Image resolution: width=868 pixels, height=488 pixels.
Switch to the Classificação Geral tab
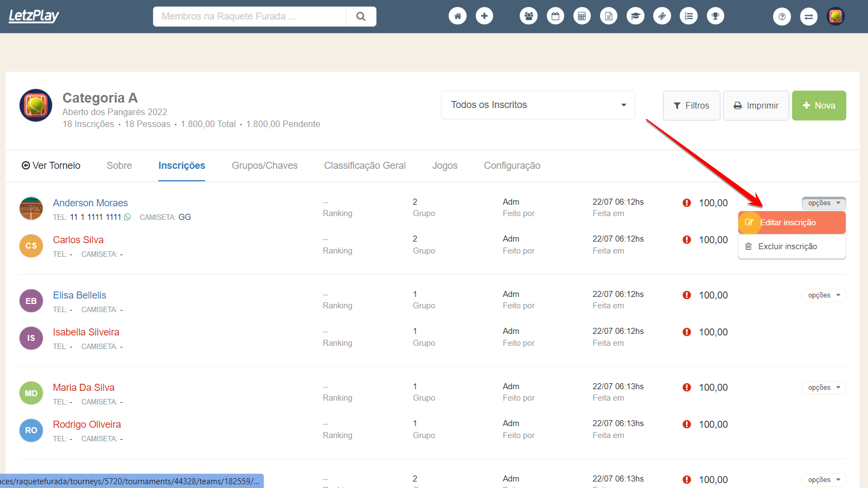coord(365,166)
